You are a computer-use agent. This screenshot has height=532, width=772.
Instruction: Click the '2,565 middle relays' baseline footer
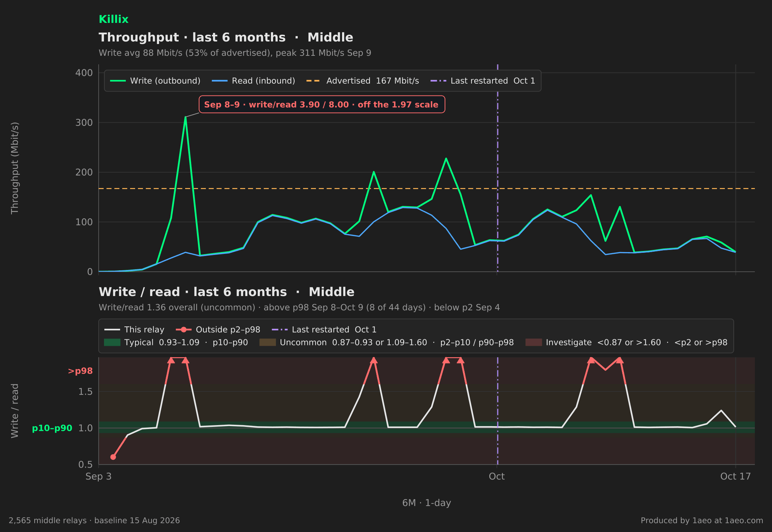(94, 521)
